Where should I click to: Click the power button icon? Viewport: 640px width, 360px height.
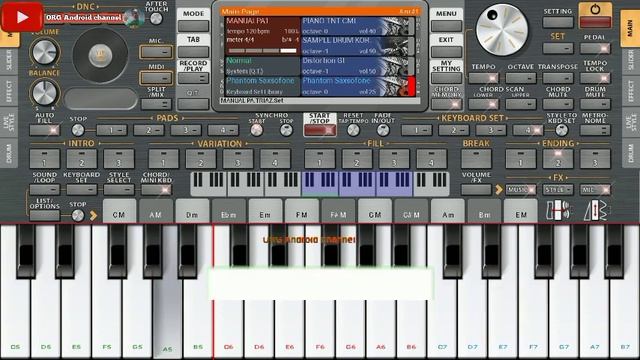pyautogui.click(x=595, y=10)
